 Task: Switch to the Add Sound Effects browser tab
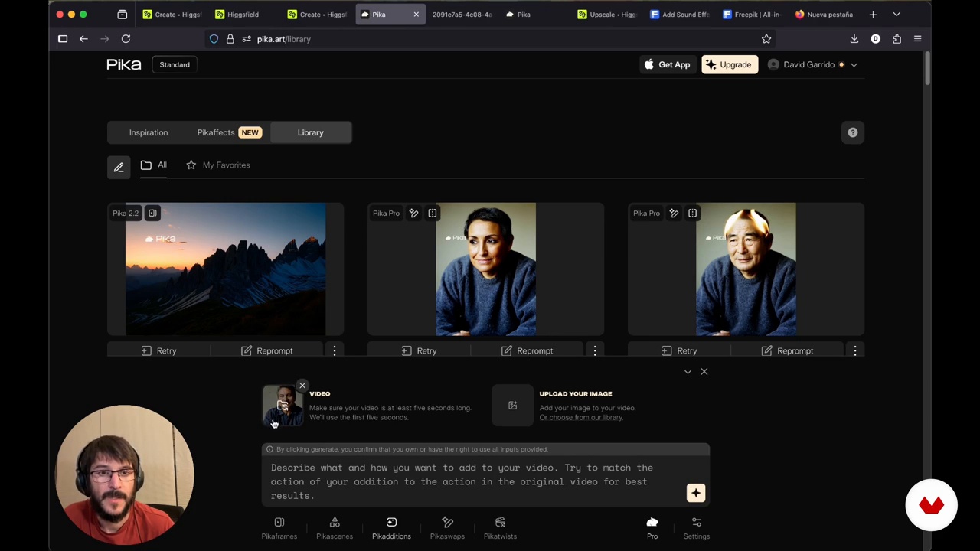(x=679, y=15)
